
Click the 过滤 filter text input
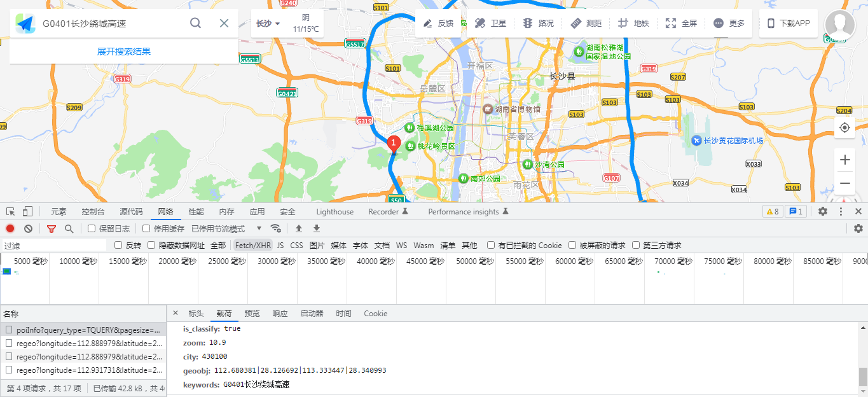54,245
